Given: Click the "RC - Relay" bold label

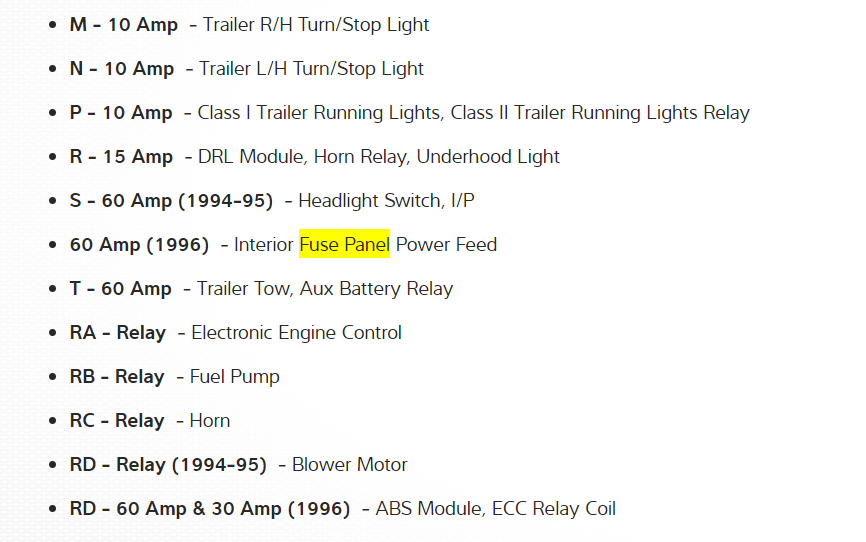Looking at the screenshot, I should [x=117, y=421].
